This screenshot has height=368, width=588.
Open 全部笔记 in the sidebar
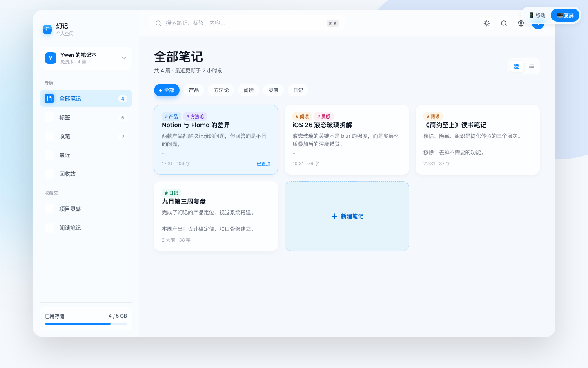(x=86, y=99)
